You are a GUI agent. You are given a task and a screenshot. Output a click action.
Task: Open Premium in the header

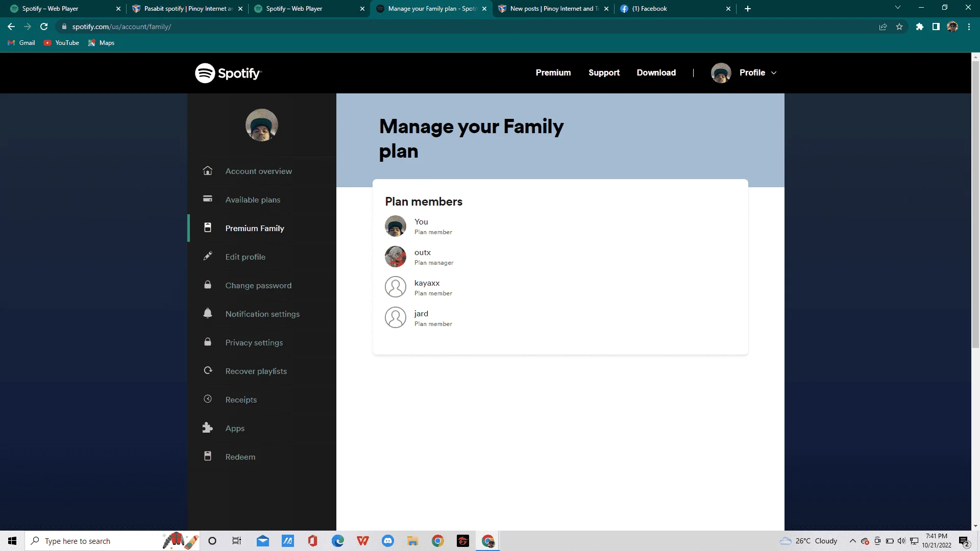553,72
